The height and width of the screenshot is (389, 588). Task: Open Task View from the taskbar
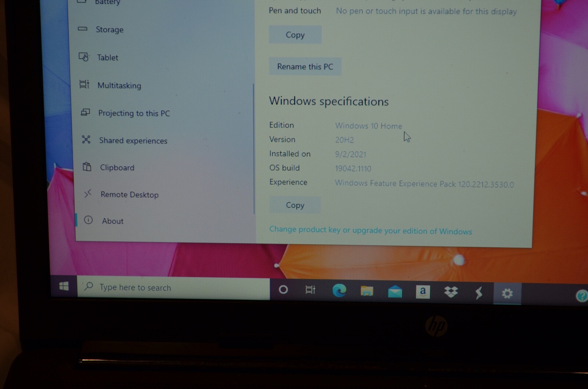[x=311, y=290]
